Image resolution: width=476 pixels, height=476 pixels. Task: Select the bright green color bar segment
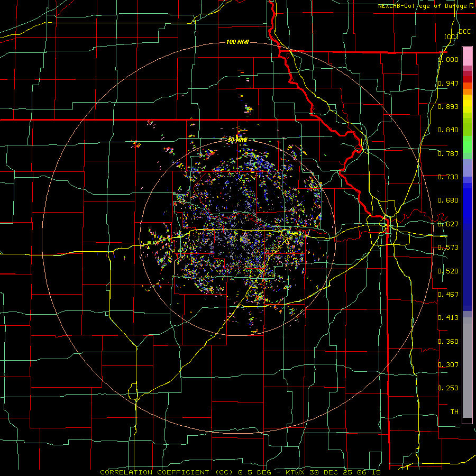pos(467,144)
